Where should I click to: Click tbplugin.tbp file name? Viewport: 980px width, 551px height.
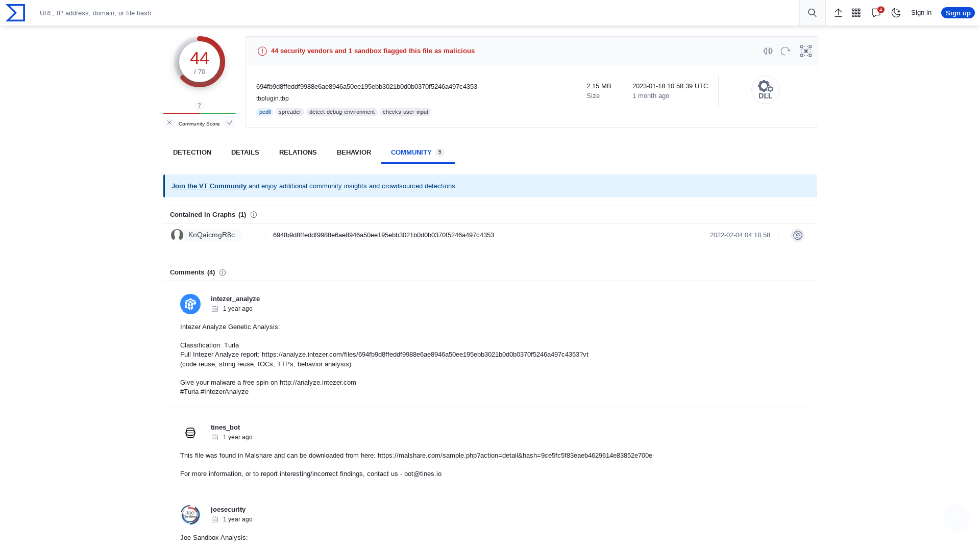tap(273, 98)
